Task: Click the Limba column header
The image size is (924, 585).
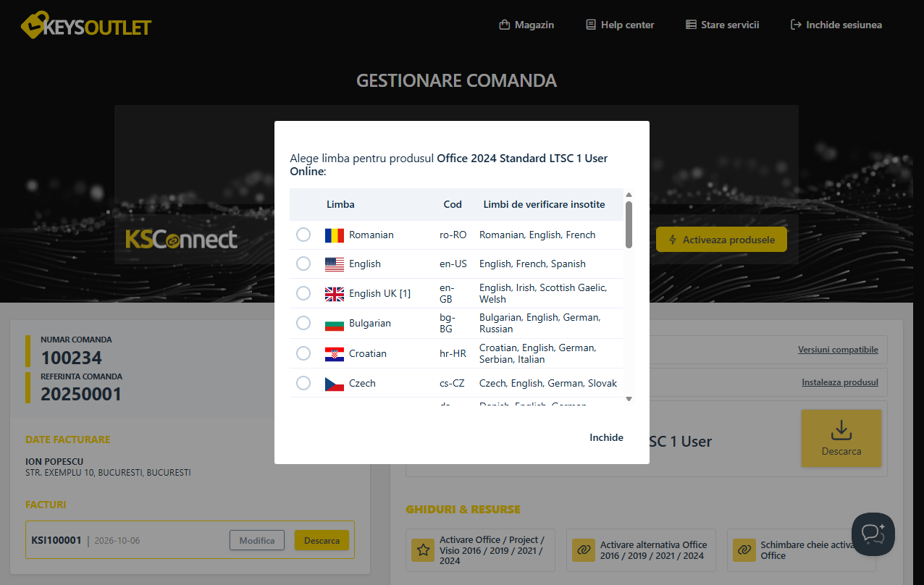Action: (x=340, y=204)
